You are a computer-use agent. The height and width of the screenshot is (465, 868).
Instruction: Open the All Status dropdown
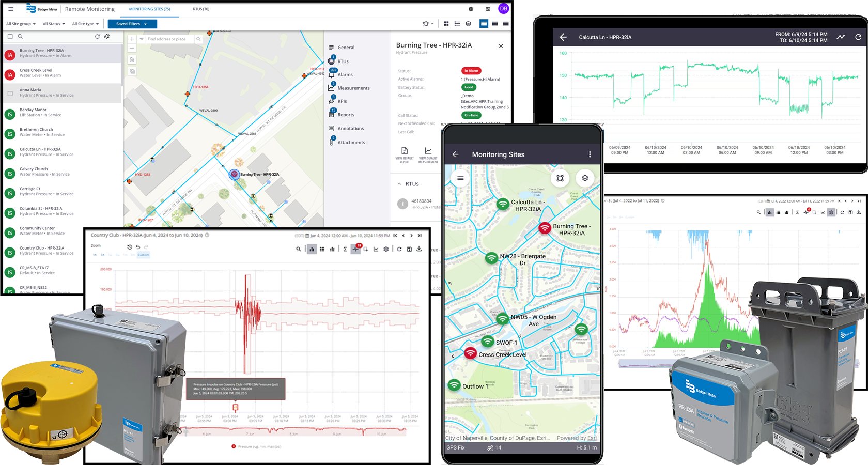tap(54, 24)
